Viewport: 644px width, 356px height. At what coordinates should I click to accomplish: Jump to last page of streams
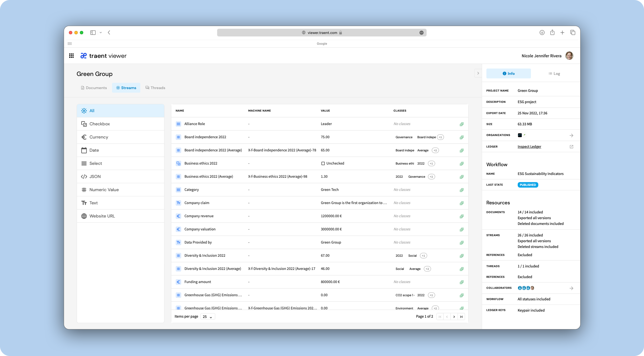(461, 317)
